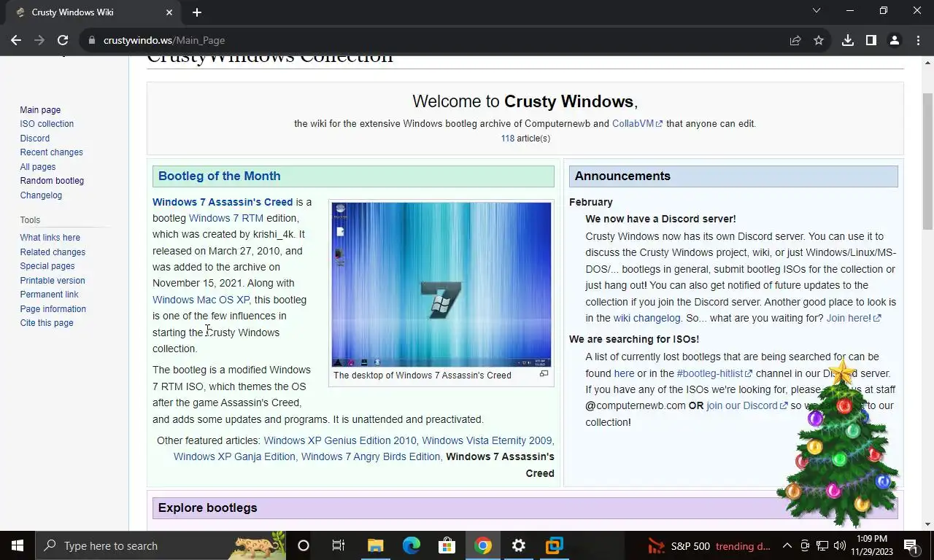
Task: Enlarge the Assassin's Creed desktop thumbnail
Action: click(544, 374)
